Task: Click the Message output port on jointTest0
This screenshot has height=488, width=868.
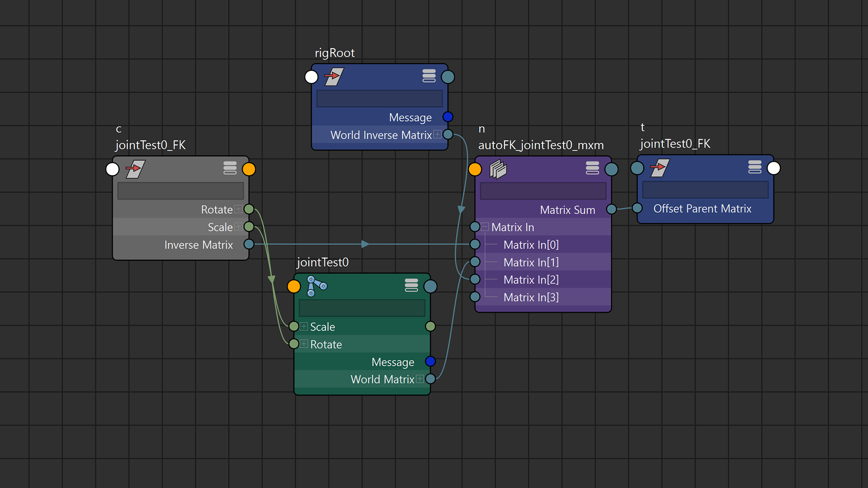Action: click(430, 361)
